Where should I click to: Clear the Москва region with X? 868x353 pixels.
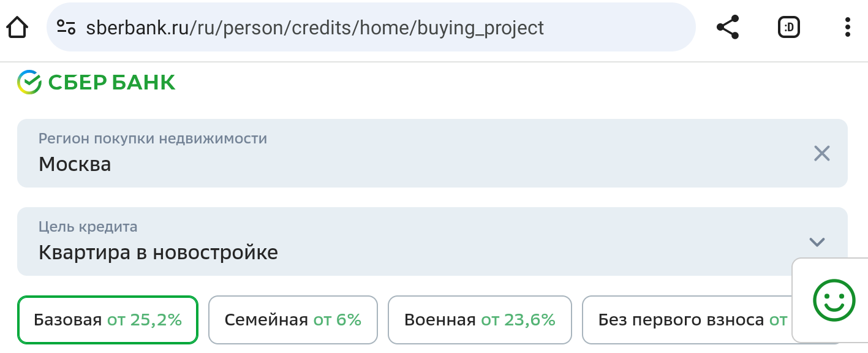[x=821, y=153]
